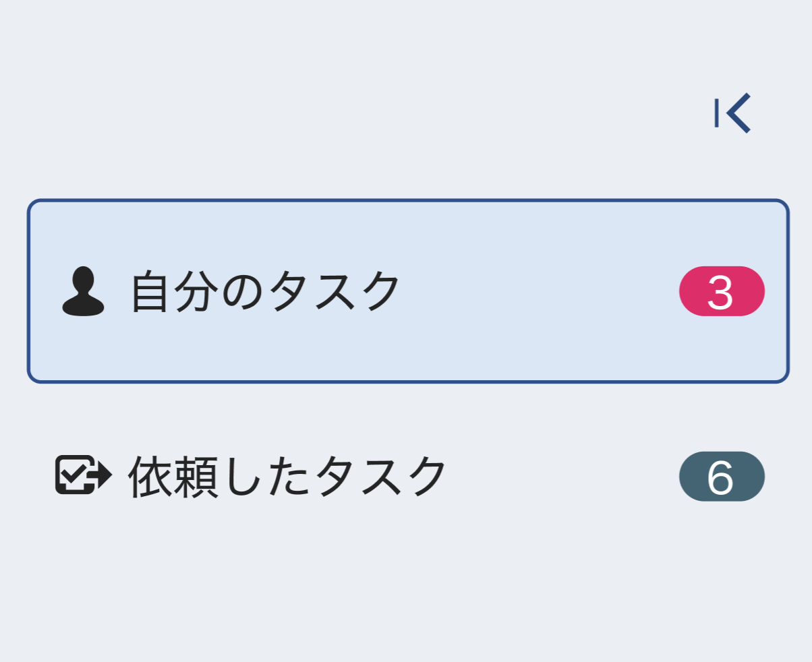Click inside the blue-bordered 自分のタスク card

405,290
